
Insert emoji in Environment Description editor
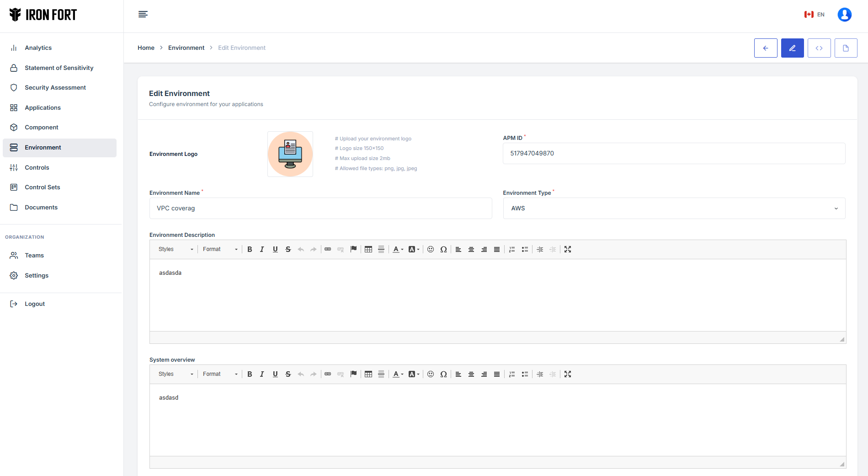pyautogui.click(x=430, y=249)
